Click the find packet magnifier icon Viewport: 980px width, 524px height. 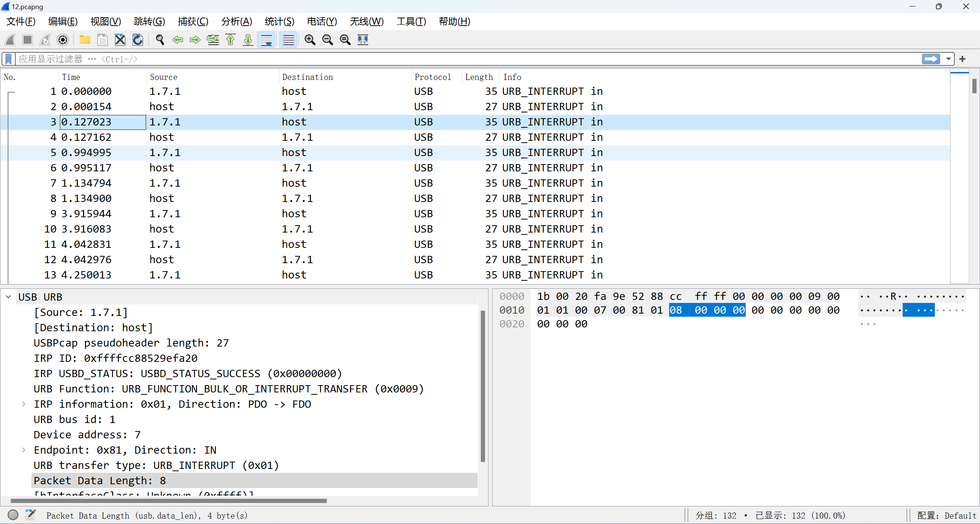click(160, 40)
